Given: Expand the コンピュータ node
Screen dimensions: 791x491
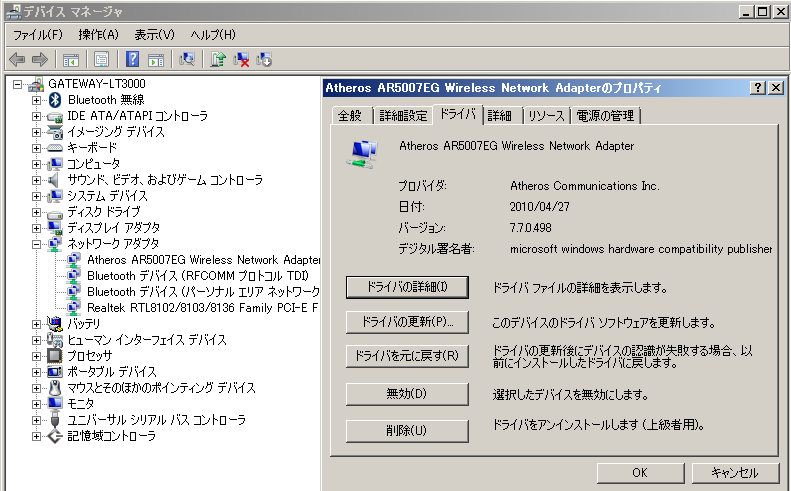Looking at the screenshot, I should pos(36,164).
